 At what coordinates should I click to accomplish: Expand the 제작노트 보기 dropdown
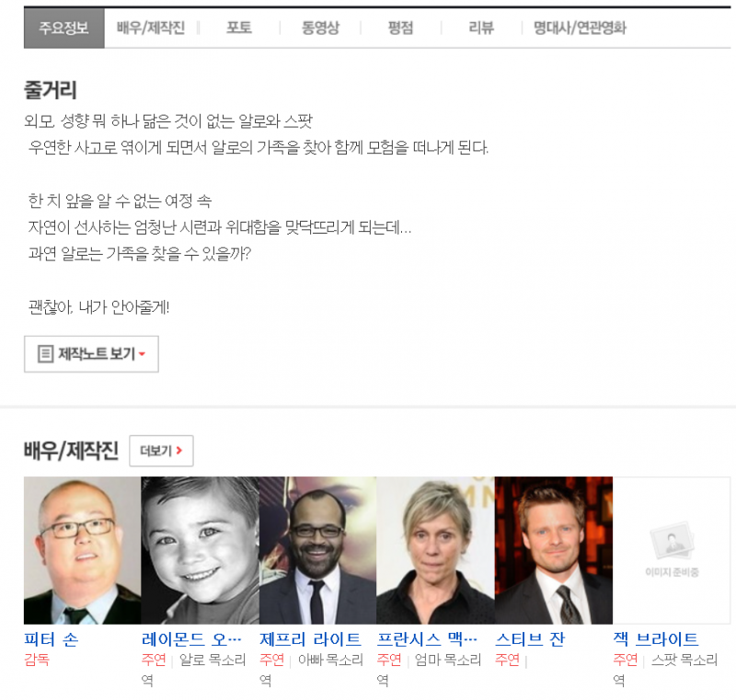pyautogui.click(x=91, y=354)
